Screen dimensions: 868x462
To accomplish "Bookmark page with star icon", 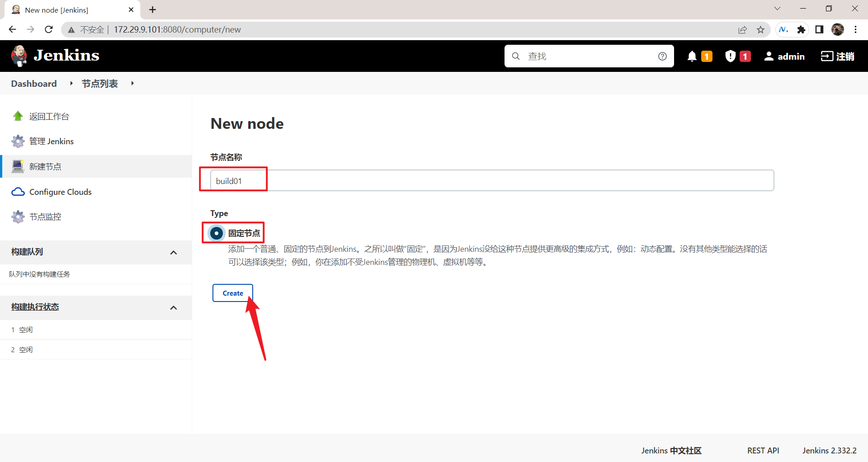I will pos(761,30).
